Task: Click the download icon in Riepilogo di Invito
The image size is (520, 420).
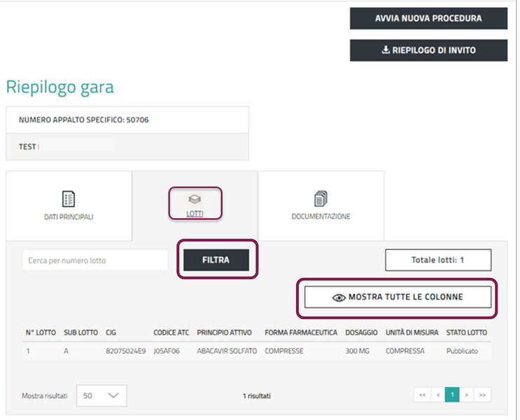Action: click(385, 50)
